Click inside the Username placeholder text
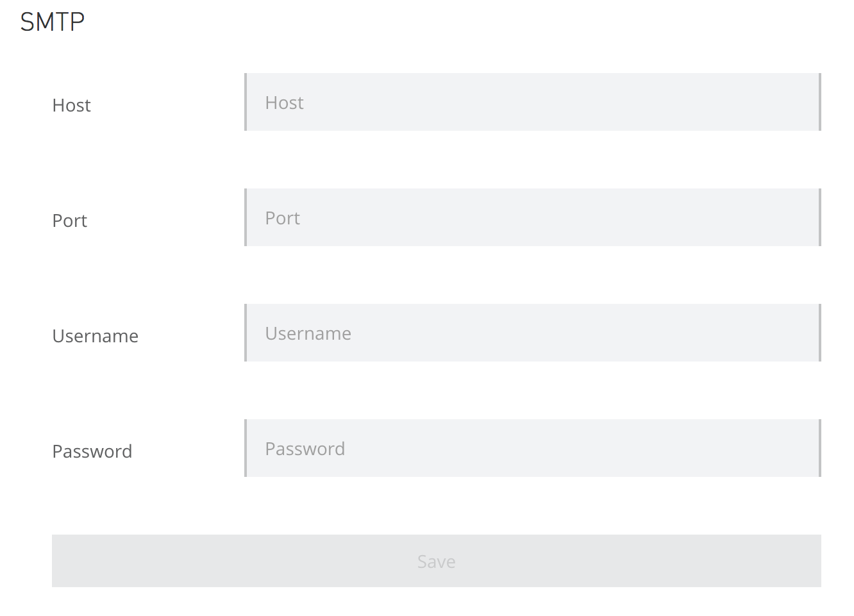Viewport: 854px width, 616px height. tap(308, 333)
